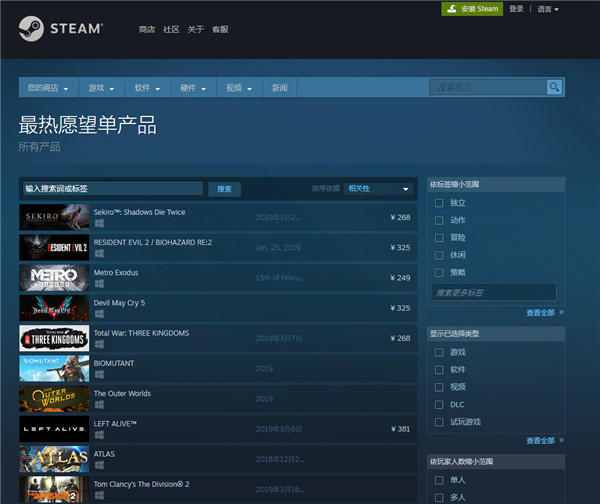Click Windows icon under Metro Exodus title
600x504 pixels.
click(x=99, y=284)
